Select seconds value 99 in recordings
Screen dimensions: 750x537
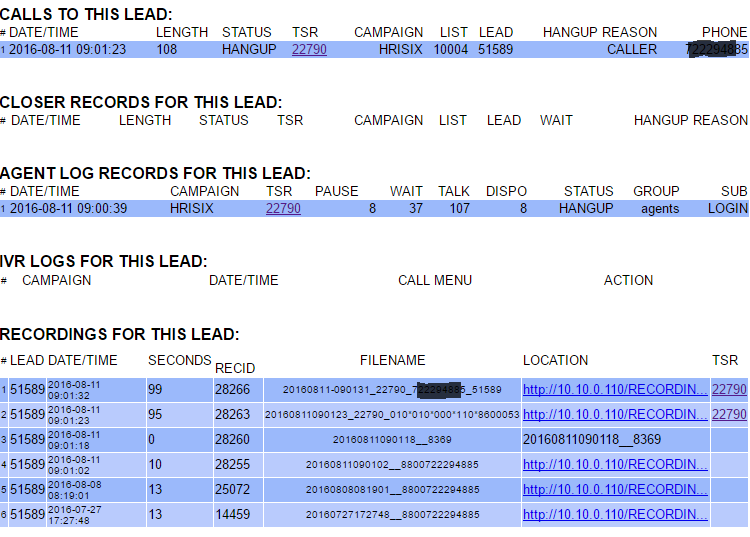click(155, 390)
